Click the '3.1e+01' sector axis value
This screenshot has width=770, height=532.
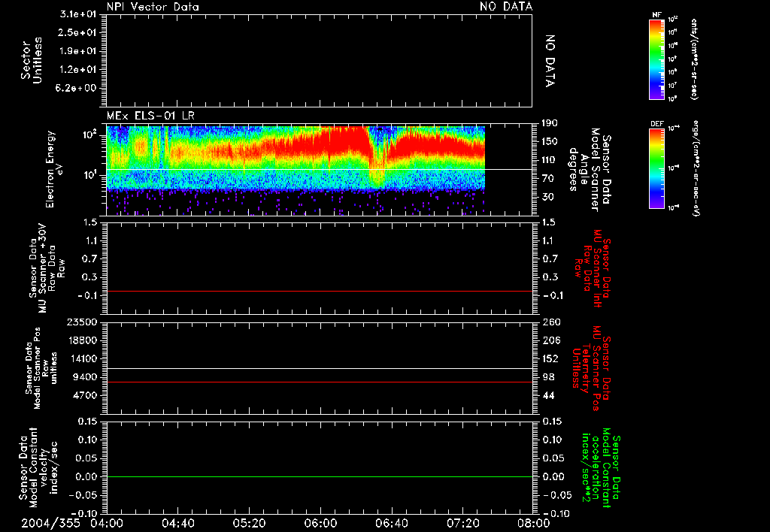pos(77,14)
